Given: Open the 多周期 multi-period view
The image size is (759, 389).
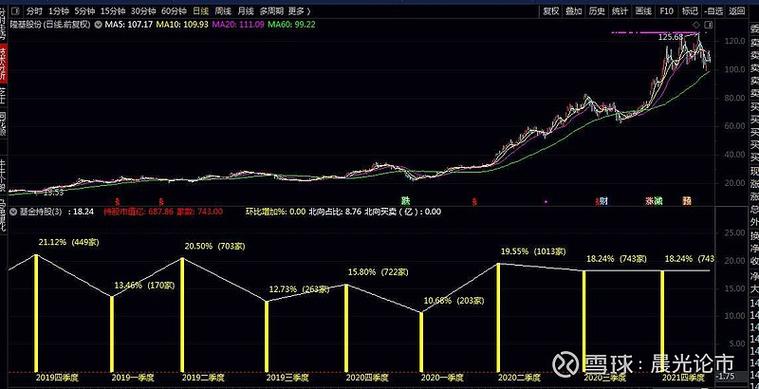Looking at the screenshot, I should (271, 11).
